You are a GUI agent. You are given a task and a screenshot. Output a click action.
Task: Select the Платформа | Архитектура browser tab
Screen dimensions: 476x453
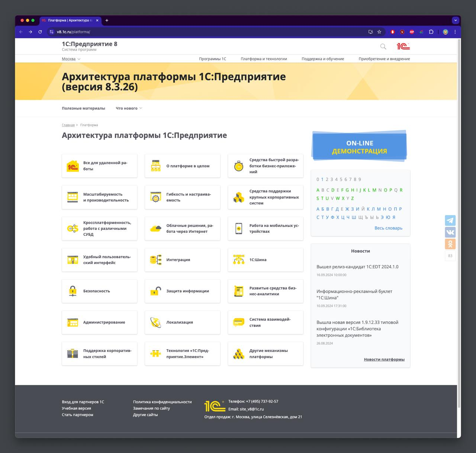pos(70,20)
